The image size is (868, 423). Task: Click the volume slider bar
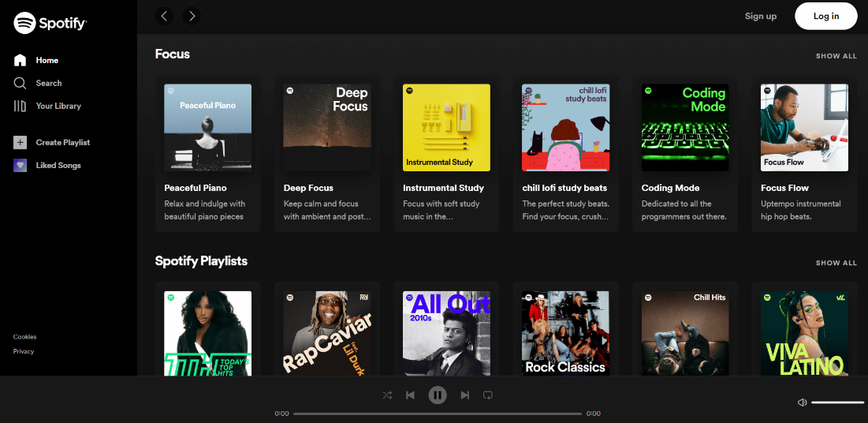(837, 402)
